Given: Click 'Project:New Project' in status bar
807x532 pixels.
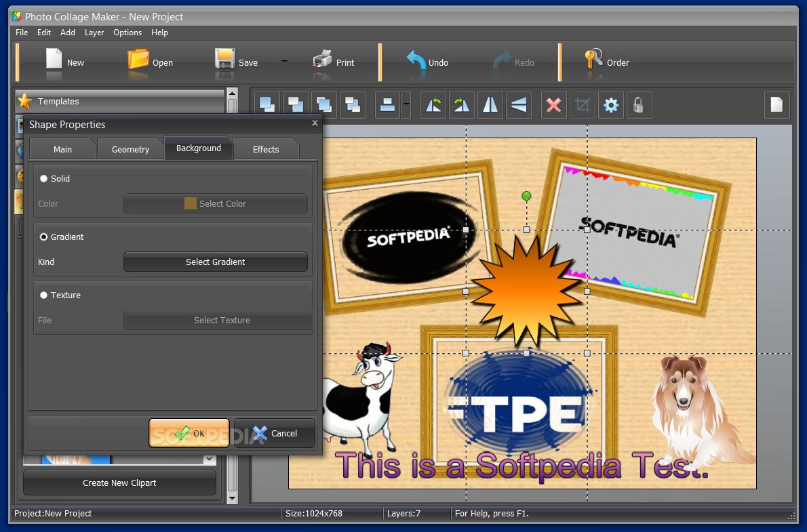Looking at the screenshot, I should tap(52, 514).
